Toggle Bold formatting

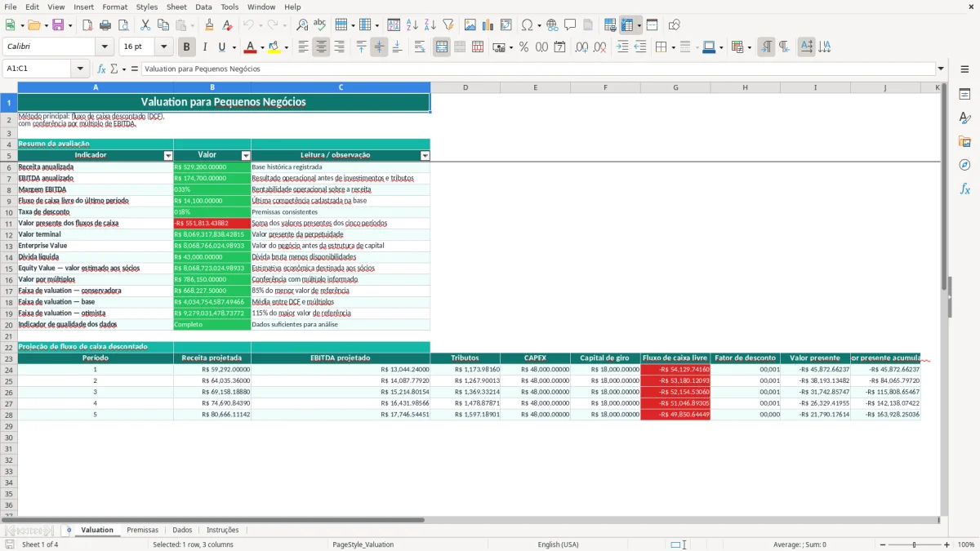187,47
